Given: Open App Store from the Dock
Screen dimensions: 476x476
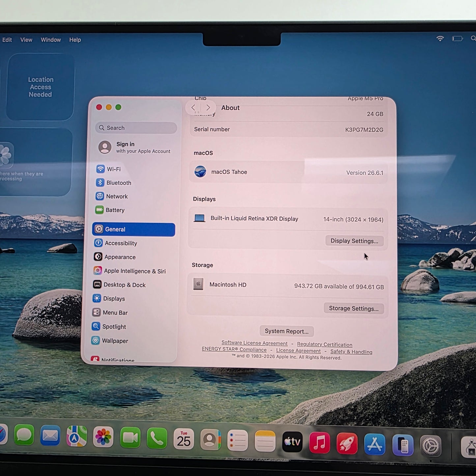Looking at the screenshot, I should [375, 444].
